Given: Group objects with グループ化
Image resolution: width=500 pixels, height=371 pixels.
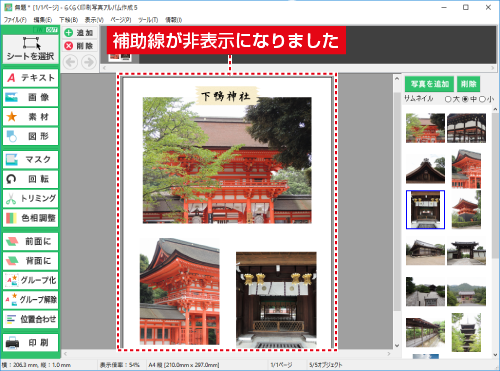Looking at the screenshot, I should click(30, 280).
